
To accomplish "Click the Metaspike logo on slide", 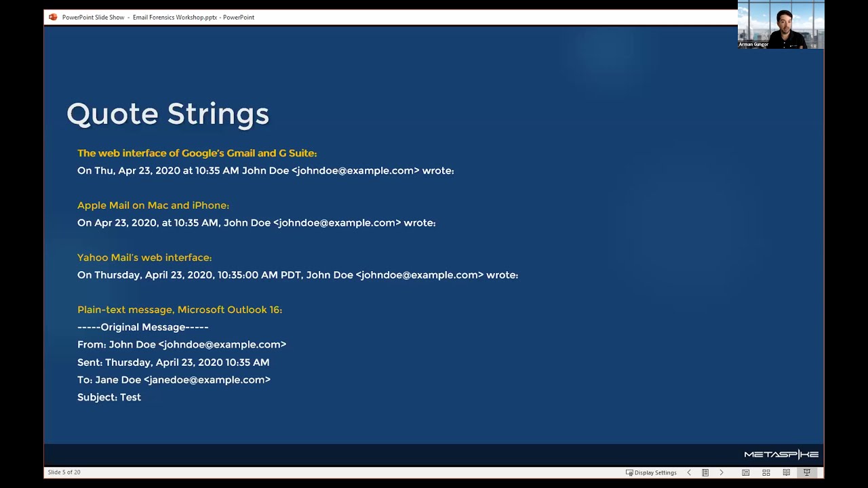I will [781, 454].
